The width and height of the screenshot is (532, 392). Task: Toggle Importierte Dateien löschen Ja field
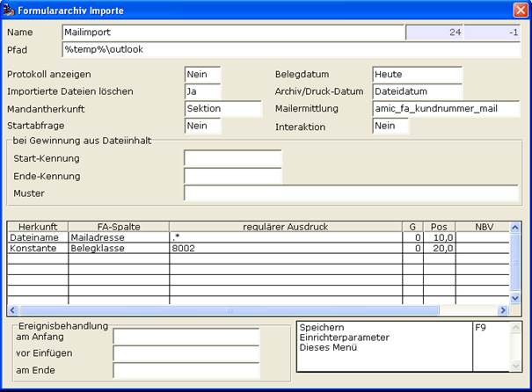203,91
